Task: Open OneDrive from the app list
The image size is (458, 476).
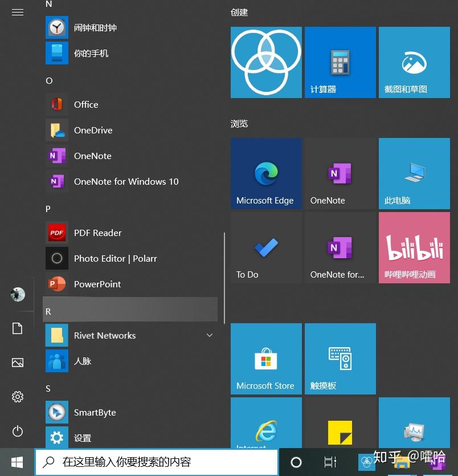Action: tap(130, 130)
